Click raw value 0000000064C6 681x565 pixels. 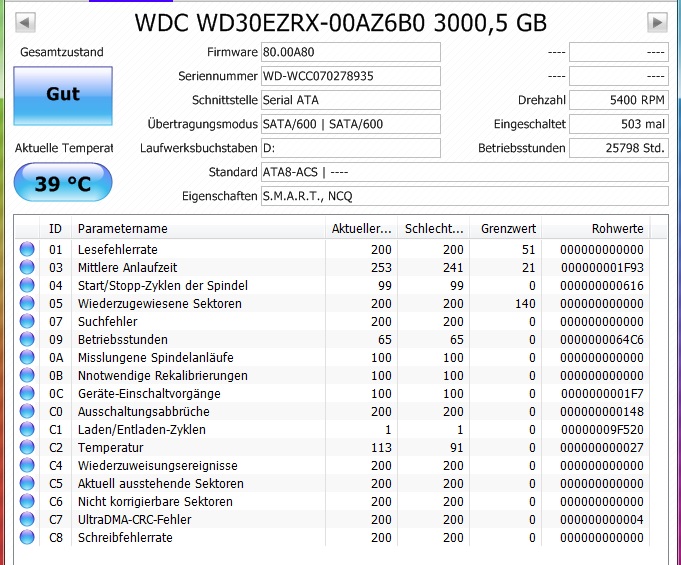[x=602, y=340]
